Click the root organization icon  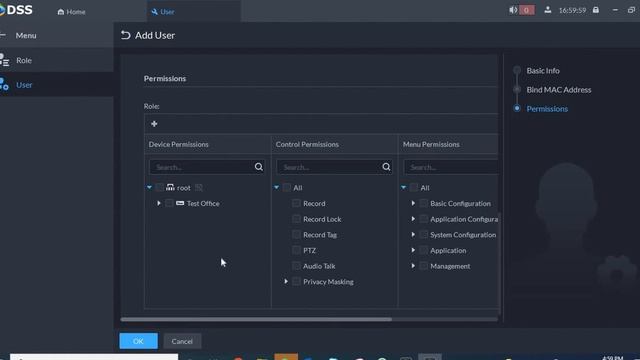170,187
